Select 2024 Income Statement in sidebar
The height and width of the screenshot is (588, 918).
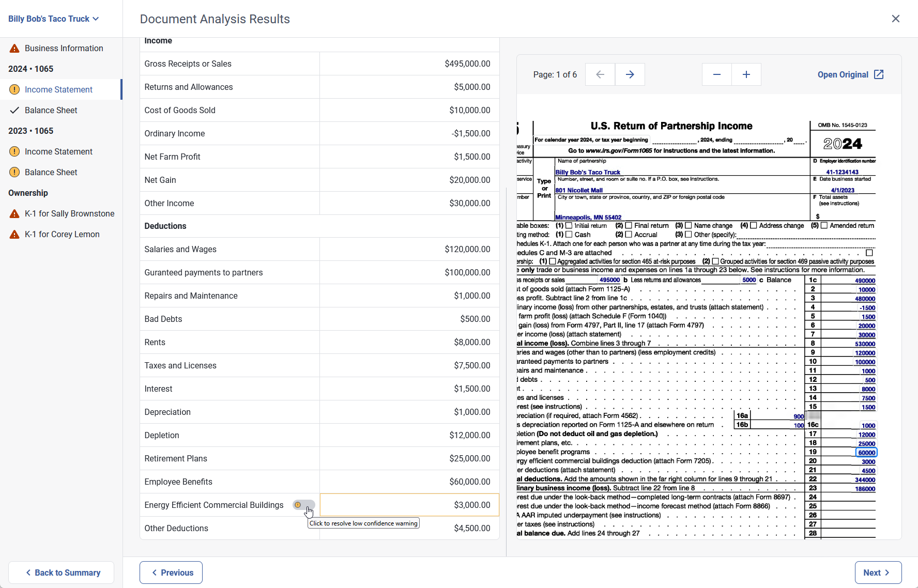click(61, 89)
